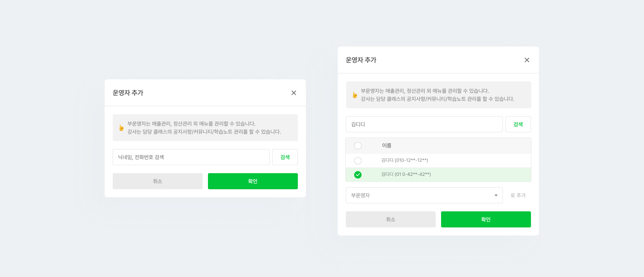Click 검색 button next to 김디디 field
This screenshot has width=644, height=277.
click(518, 124)
